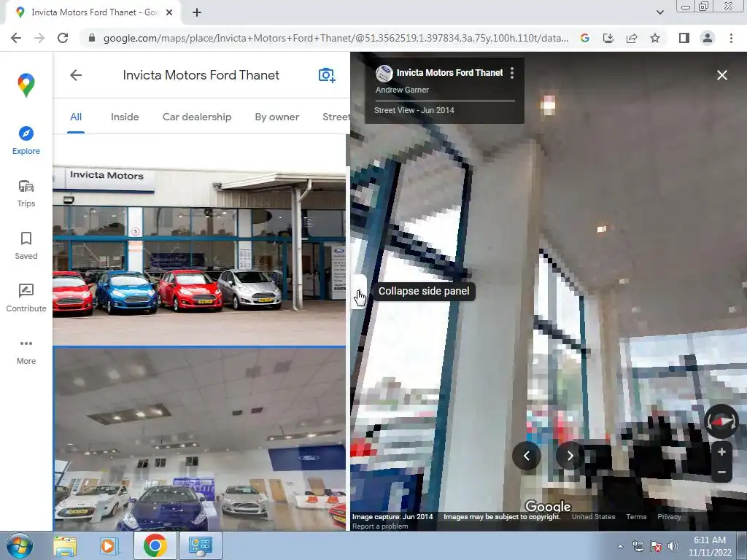
Task: Open Chrome three-dot menu
Action: 731,38
